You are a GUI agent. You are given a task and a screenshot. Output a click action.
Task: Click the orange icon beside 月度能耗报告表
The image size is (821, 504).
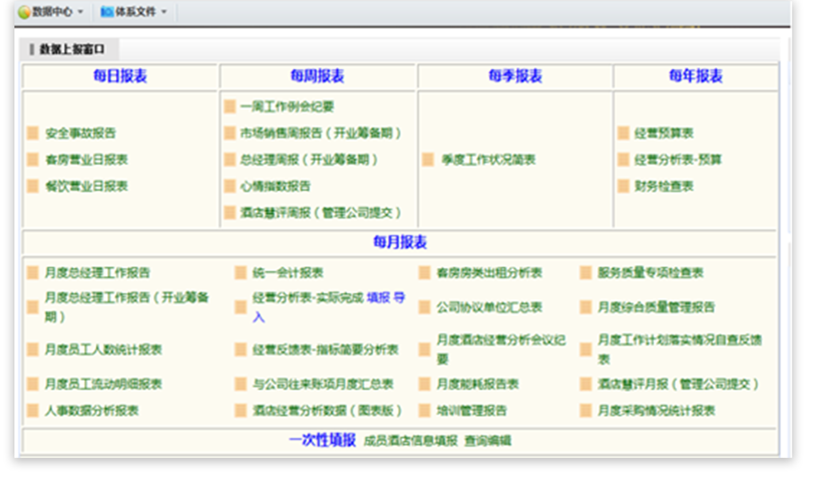pyautogui.click(x=425, y=384)
